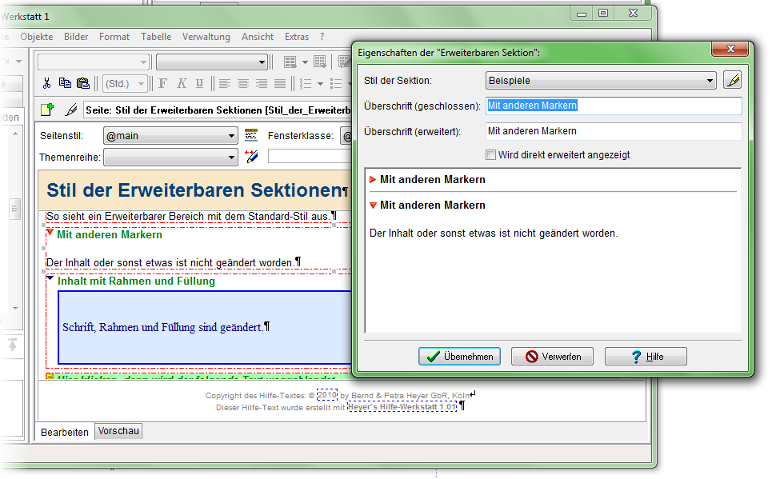776x479 pixels.
Task: Click the page style editor icon next to @main
Action: [251, 135]
